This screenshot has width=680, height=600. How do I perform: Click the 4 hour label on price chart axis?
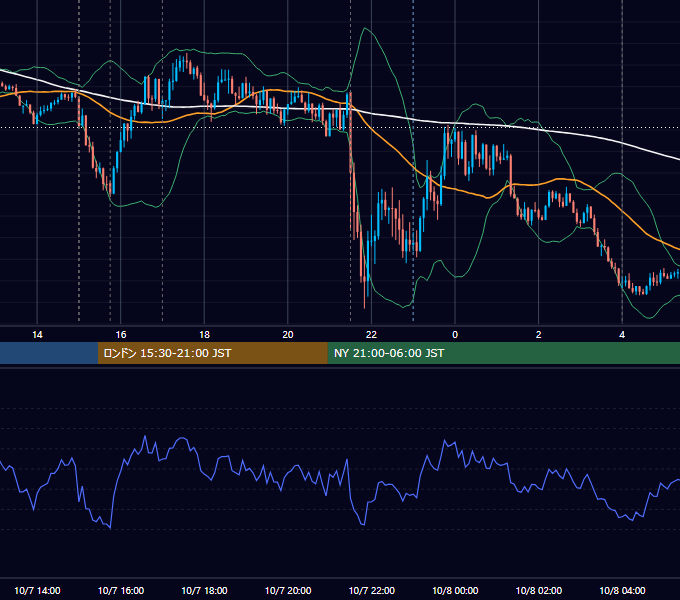pyautogui.click(x=622, y=335)
